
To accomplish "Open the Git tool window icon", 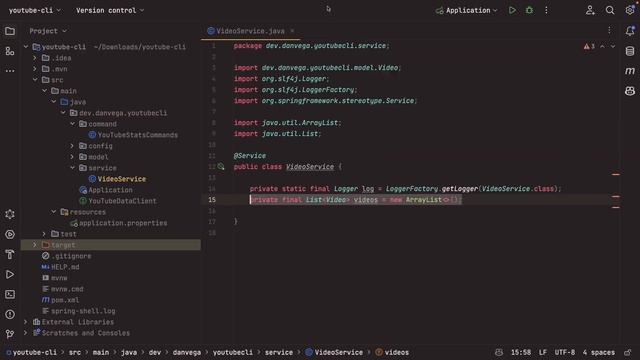I will [x=10, y=334].
